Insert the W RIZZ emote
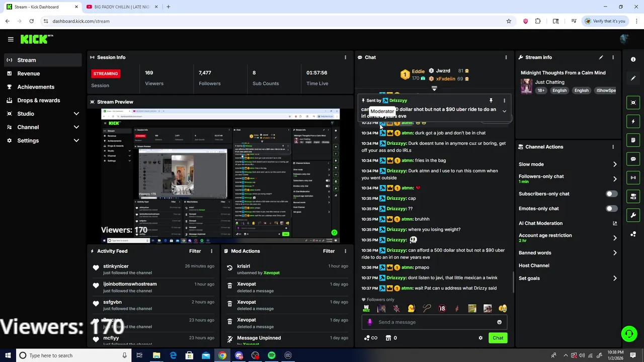 click(x=366, y=309)
